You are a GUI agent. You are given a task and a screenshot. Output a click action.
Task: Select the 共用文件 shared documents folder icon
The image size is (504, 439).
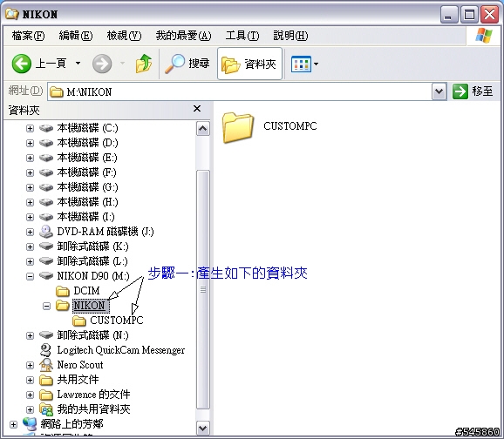46,380
